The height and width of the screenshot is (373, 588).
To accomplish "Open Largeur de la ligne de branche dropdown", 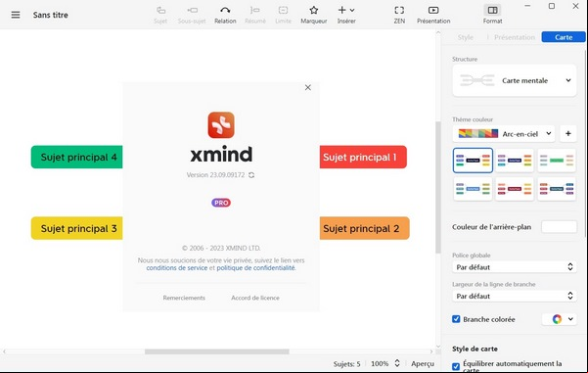I will point(514,296).
